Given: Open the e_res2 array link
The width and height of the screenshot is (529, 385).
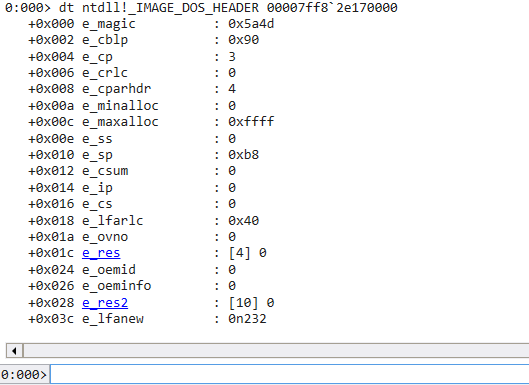Looking at the screenshot, I should tap(105, 303).
